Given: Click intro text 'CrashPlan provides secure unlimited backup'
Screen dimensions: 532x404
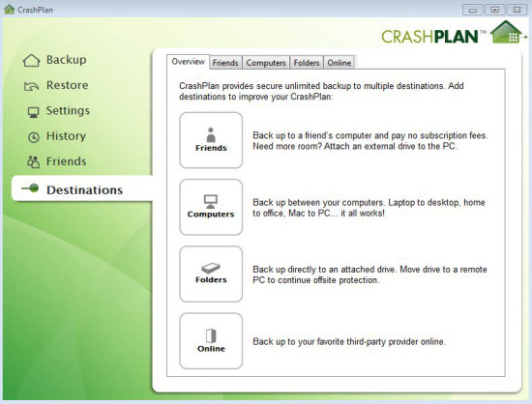Looking at the screenshot, I should coord(265,86).
